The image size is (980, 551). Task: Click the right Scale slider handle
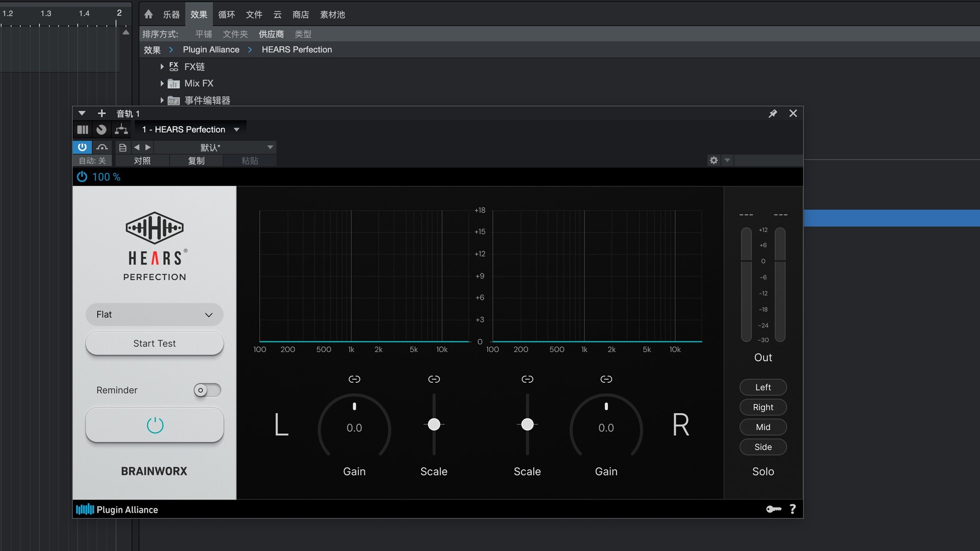(x=527, y=424)
